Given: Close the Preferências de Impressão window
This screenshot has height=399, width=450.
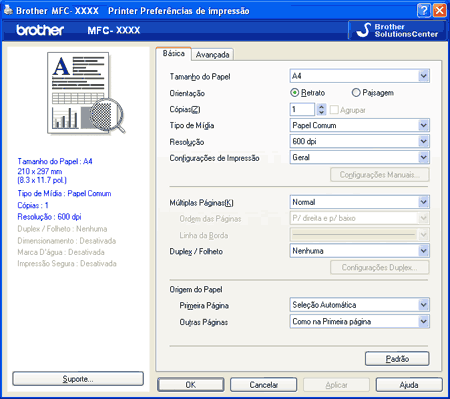Looking at the screenshot, I should pyautogui.click(x=439, y=11).
